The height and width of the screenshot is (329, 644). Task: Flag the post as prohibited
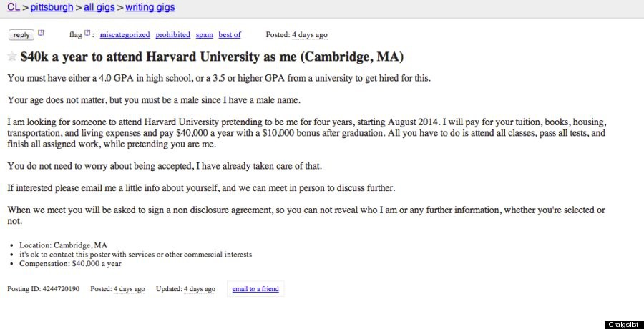coord(174,34)
